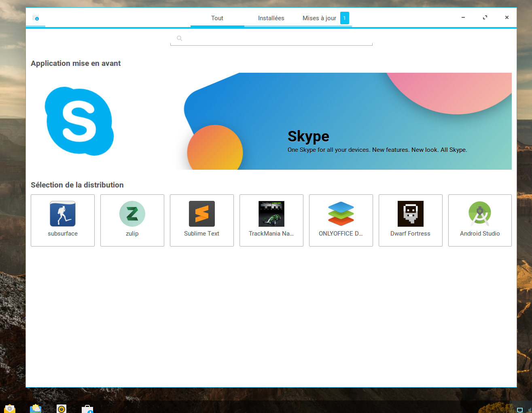
Task: Click the Skype featured banner title
Action: [x=308, y=137]
